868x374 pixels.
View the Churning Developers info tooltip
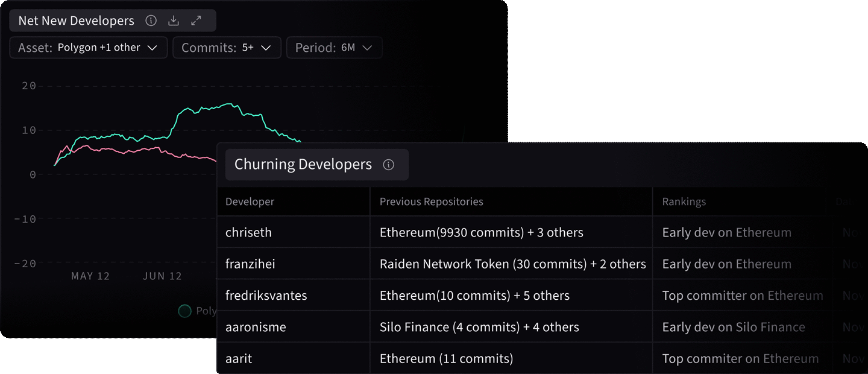[389, 164]
